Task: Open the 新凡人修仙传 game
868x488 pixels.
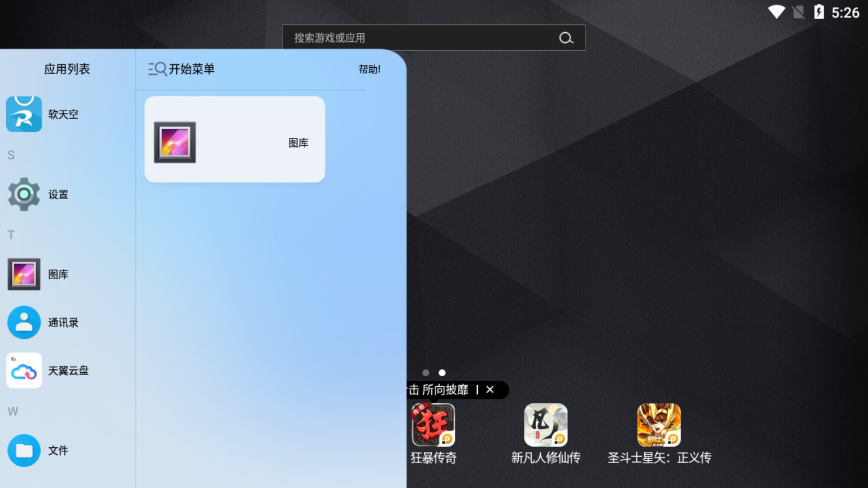Action: coord(545,425)
